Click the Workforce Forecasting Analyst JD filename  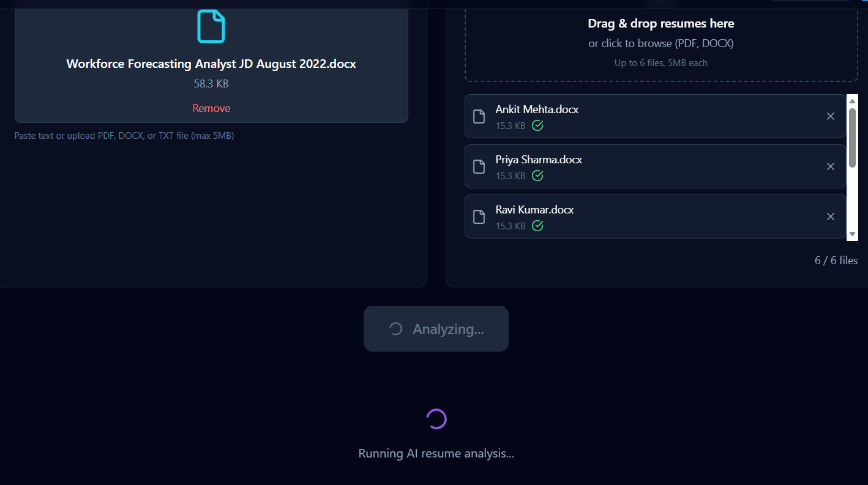click(211, 63)
